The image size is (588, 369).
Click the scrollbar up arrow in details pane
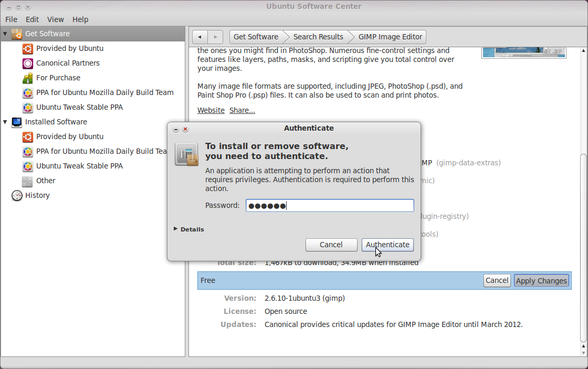[x=583, y=50]
